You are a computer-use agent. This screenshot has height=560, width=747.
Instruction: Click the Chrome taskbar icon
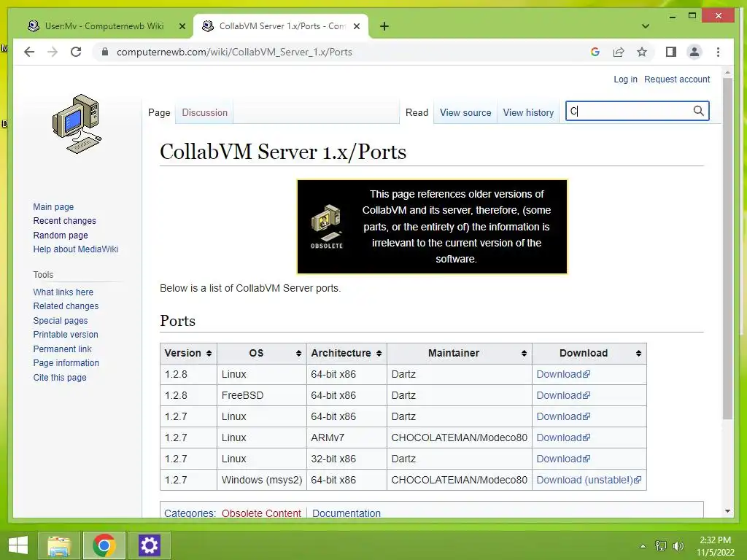click(x=104, y=545)
